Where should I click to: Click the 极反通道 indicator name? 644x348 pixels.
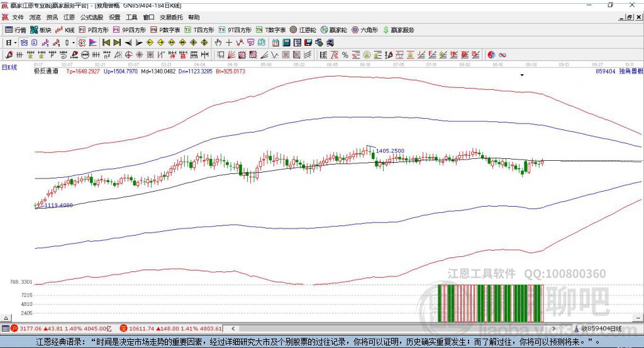(x=46, y=71)
